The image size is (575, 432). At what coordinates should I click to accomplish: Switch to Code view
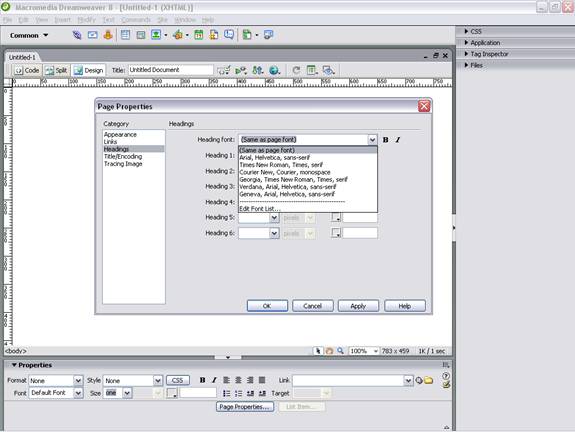click(28, 70)
